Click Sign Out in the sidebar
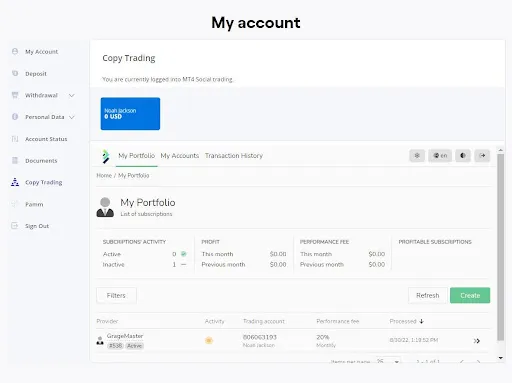The image size is (512, 383). [x=37, y=226]
